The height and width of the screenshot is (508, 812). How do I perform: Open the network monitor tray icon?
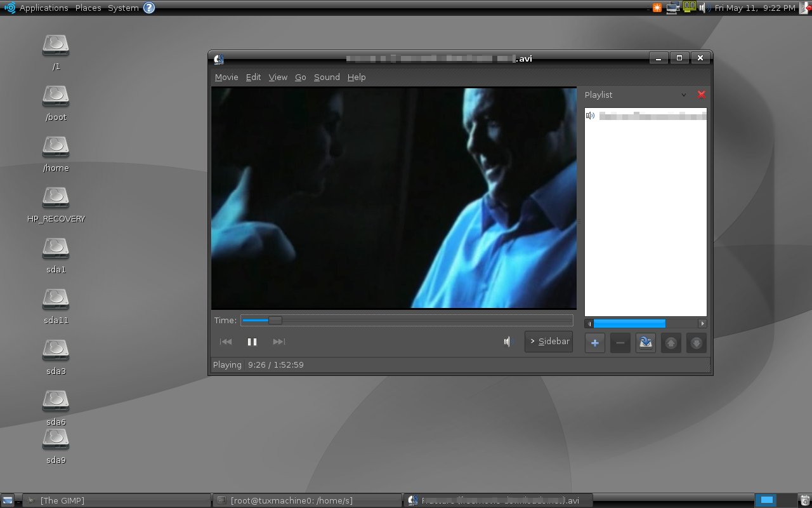coord(673,8)
